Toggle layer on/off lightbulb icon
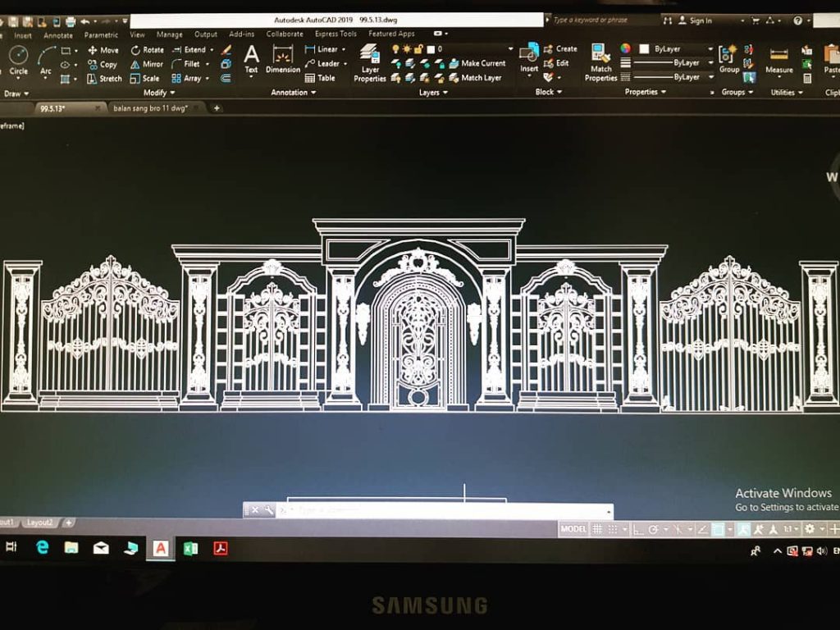840x630 pixels. point(395,48)
